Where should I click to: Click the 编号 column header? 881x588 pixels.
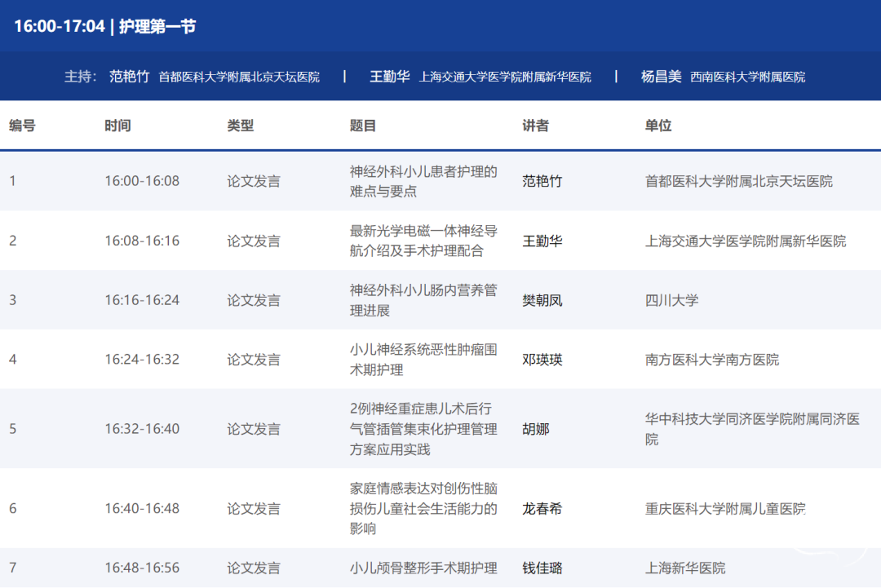coord(22,126)
